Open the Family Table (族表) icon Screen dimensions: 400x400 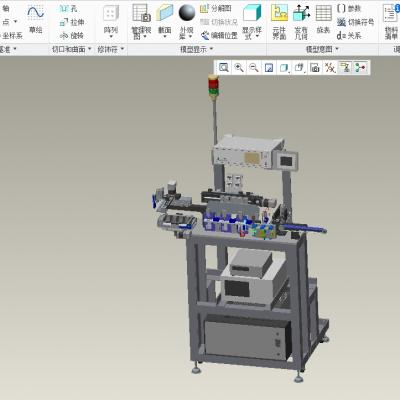[x=323, y=19]
